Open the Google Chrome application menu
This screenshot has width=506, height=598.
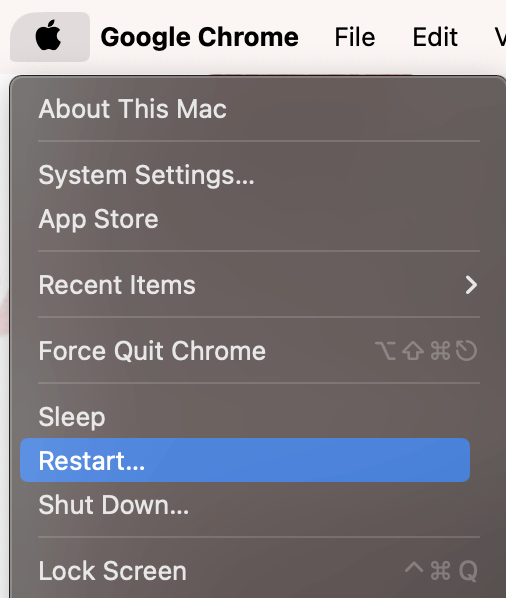199,37
